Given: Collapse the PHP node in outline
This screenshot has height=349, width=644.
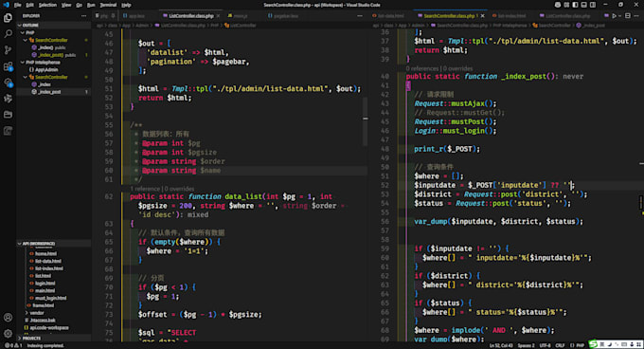Looking at the screenshot, I should click(x=23, y=33).
